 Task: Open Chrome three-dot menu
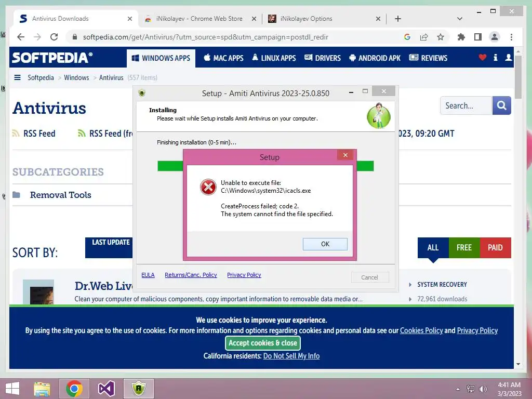click(x=511, y=37)
